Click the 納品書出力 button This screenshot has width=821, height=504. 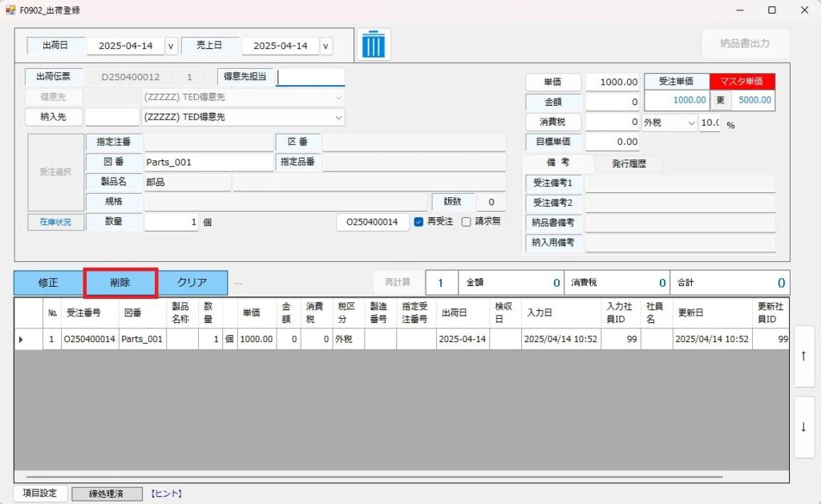(745, 43)
